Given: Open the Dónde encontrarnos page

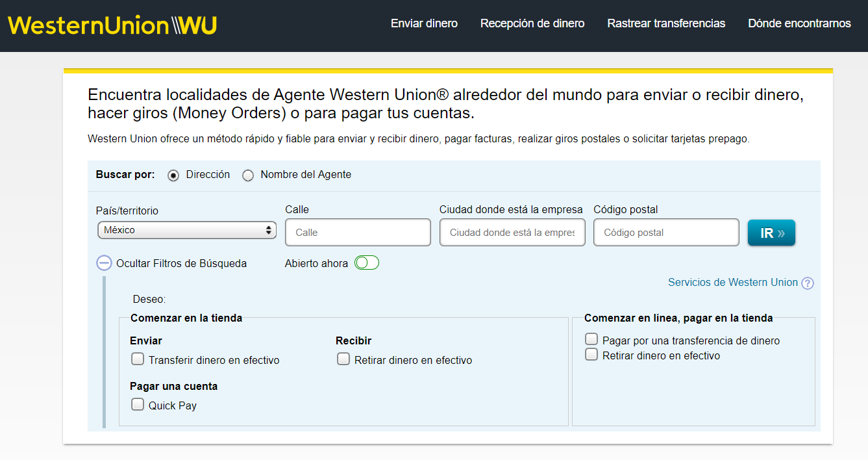Looking at the screenshot, I should tap(799, 23).
